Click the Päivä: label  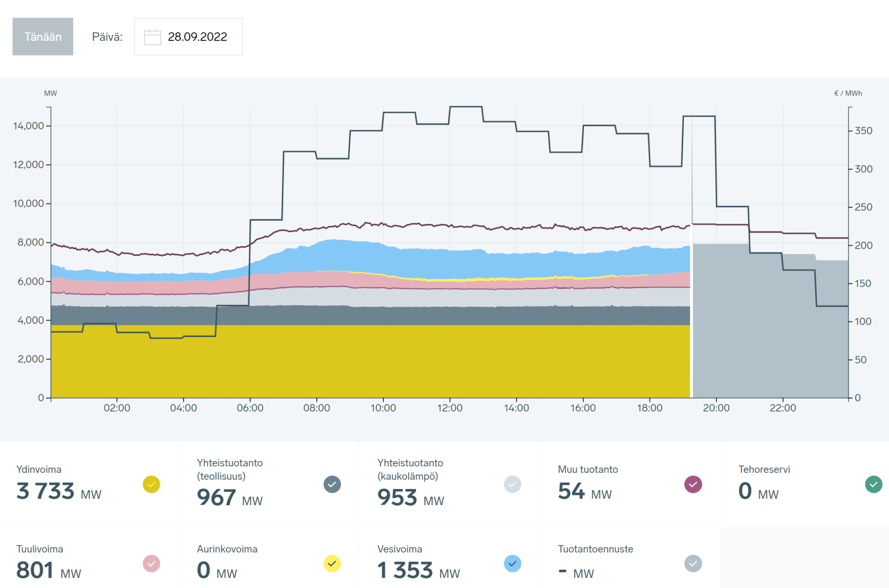click(x=107, y=37)
